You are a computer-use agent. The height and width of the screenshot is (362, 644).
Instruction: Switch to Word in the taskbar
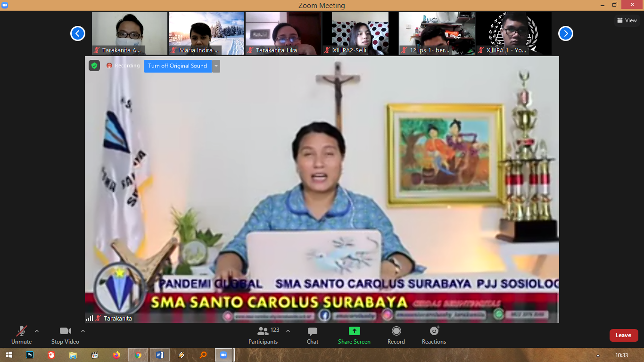(160, 355)
